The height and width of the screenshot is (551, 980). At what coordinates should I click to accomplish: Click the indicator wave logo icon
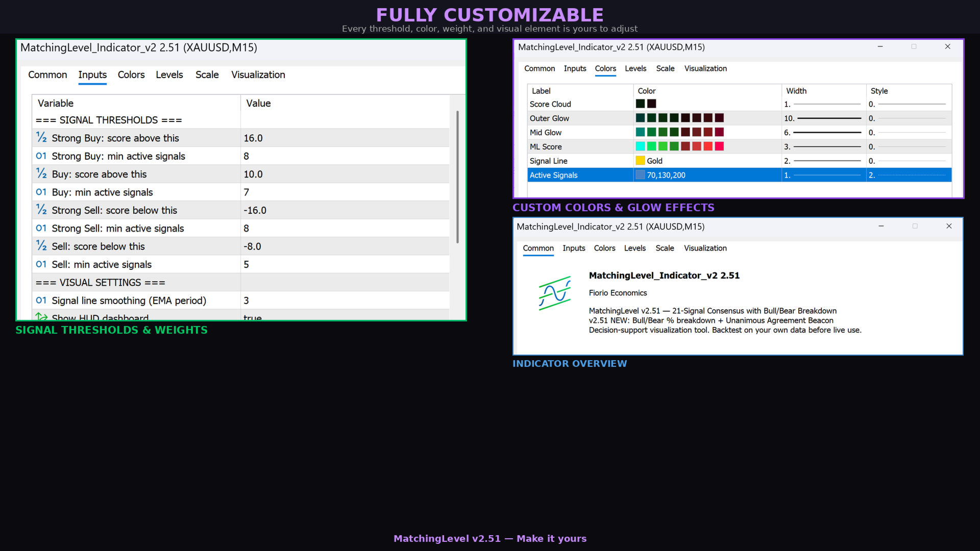[555, 293]
